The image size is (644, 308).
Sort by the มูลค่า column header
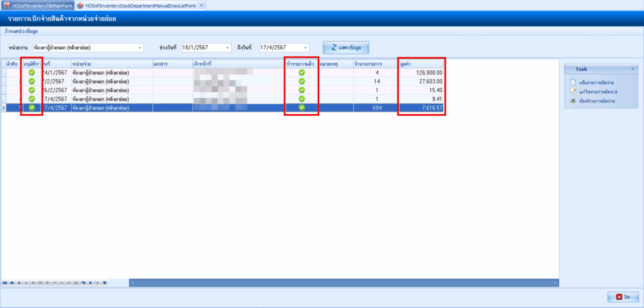[x=420, y=63]
